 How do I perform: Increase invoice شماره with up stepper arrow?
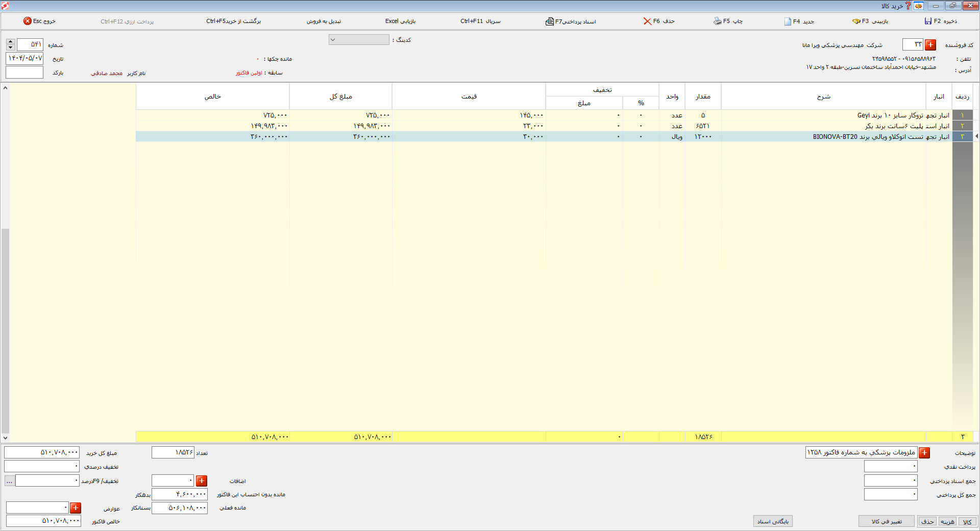[11, 42]
